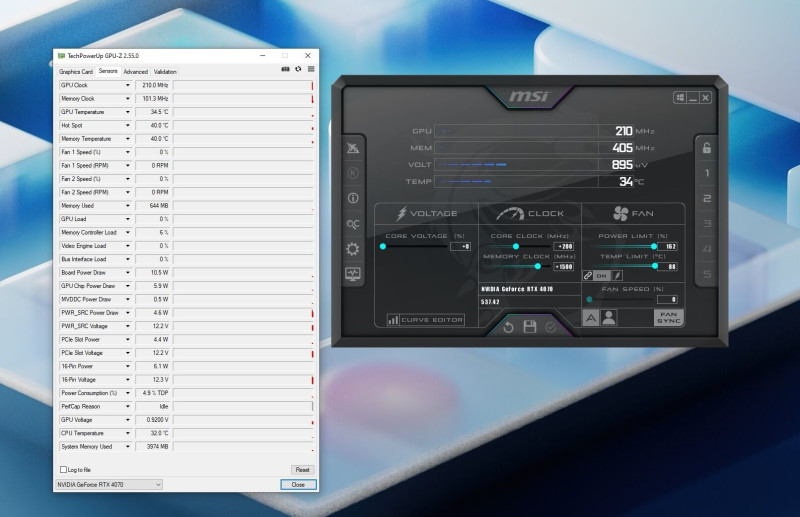Click the Temp Limit 88 value field
This screenshot has height=517, width=800.
[x=667, y=266]
